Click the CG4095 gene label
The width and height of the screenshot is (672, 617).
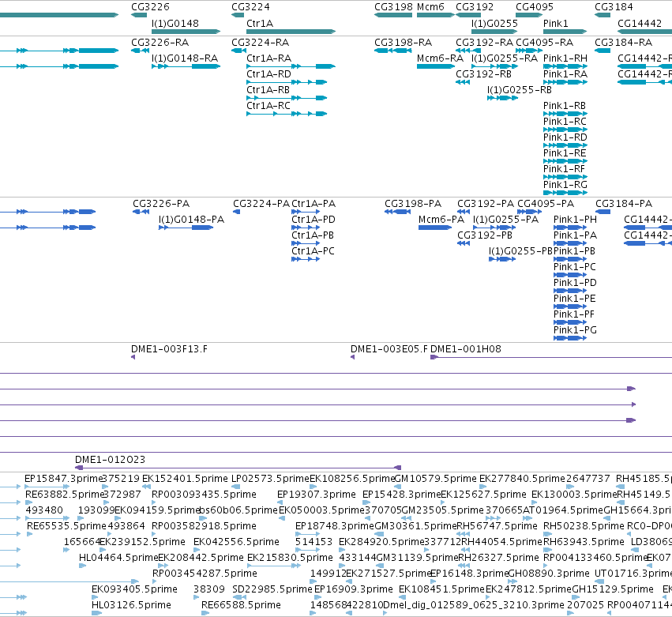(535, 7)
